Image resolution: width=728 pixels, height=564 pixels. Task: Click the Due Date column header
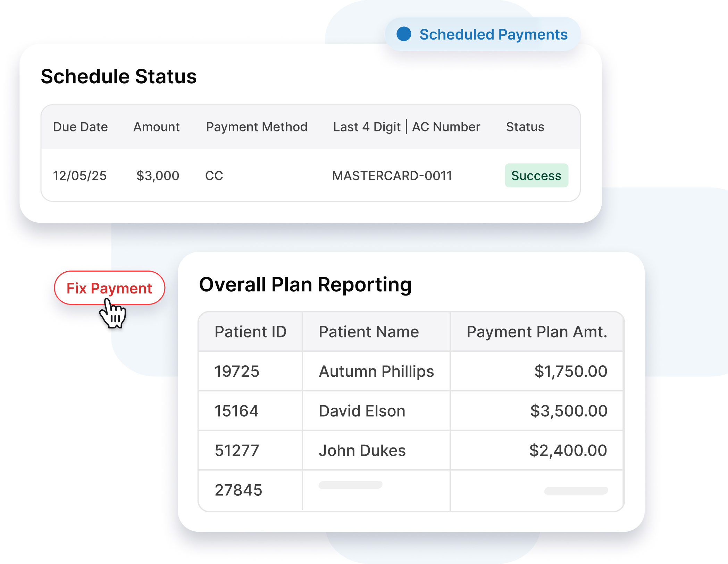click(x=80, y=127)
